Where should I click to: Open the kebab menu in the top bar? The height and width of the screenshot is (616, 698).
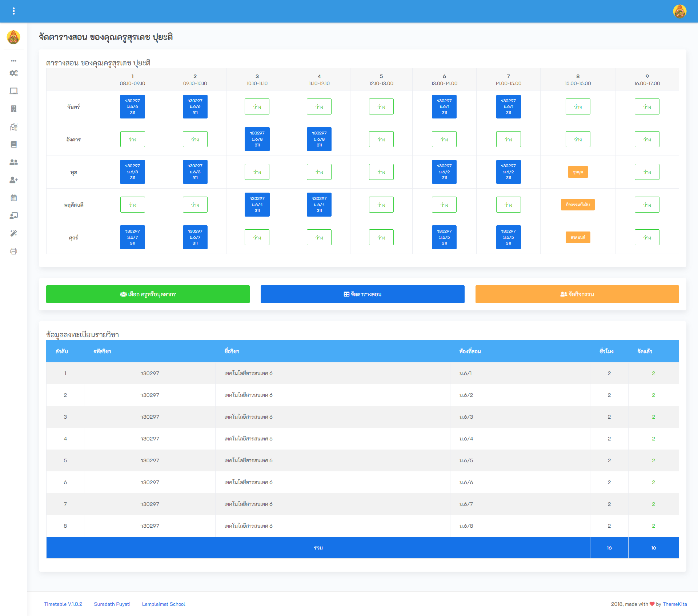14,11
